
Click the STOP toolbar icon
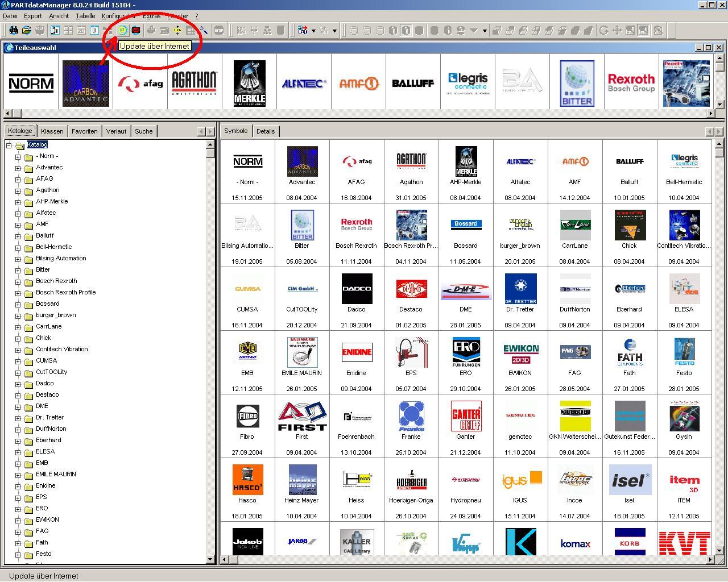219,30
